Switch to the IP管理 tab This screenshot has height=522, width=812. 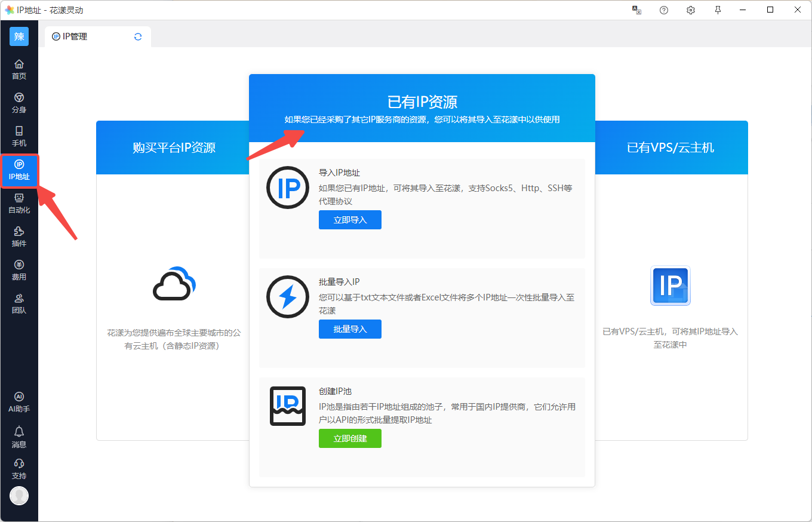(75, 36)
